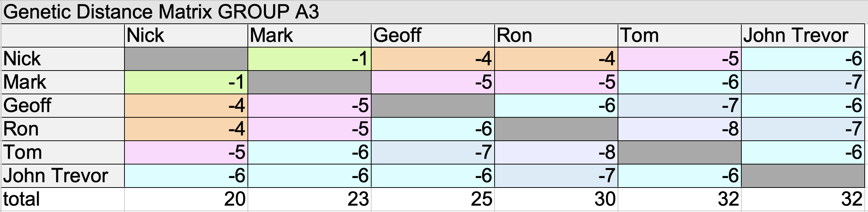Click the total cell showing 30
This screenshot has height=212, width=868.
point(556,199)
